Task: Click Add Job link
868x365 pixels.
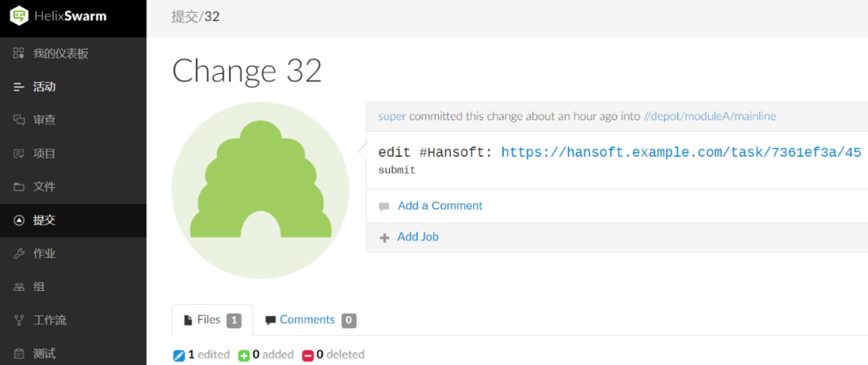Action: (418, 237)
